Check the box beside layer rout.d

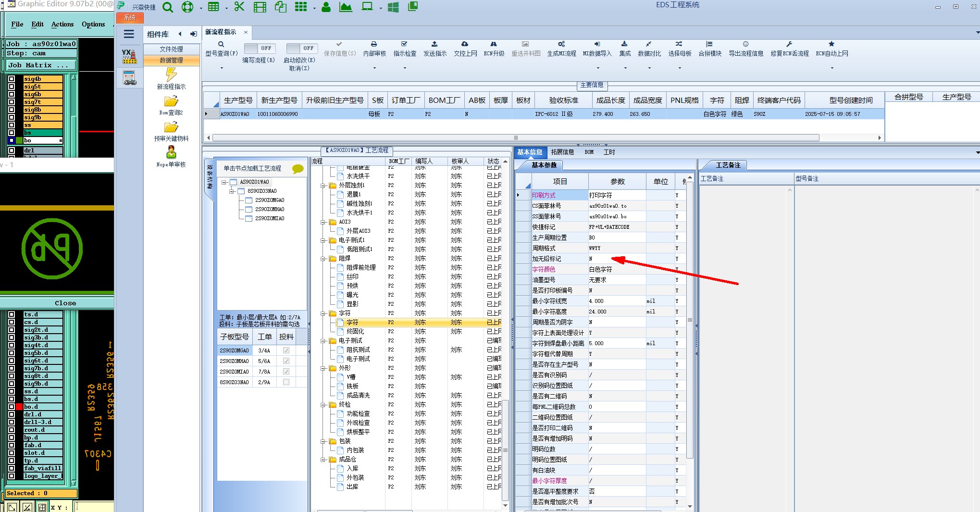point(12,430)
